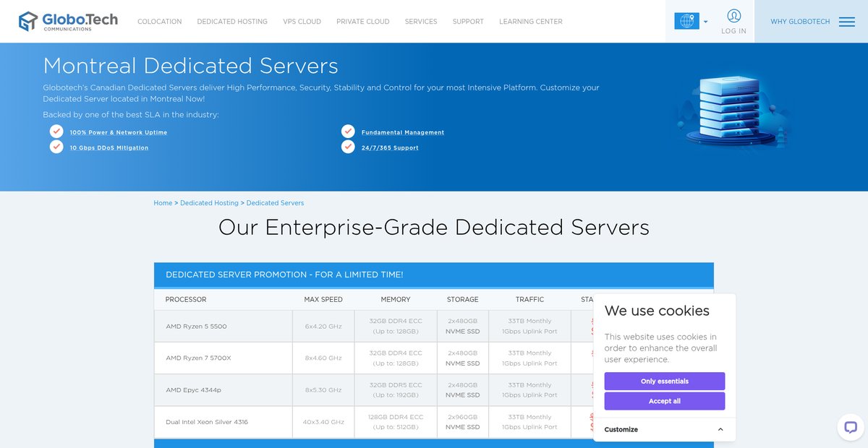Click Why GloboTech link
This screenshot has width=868, height=448.
pos(800,22)
